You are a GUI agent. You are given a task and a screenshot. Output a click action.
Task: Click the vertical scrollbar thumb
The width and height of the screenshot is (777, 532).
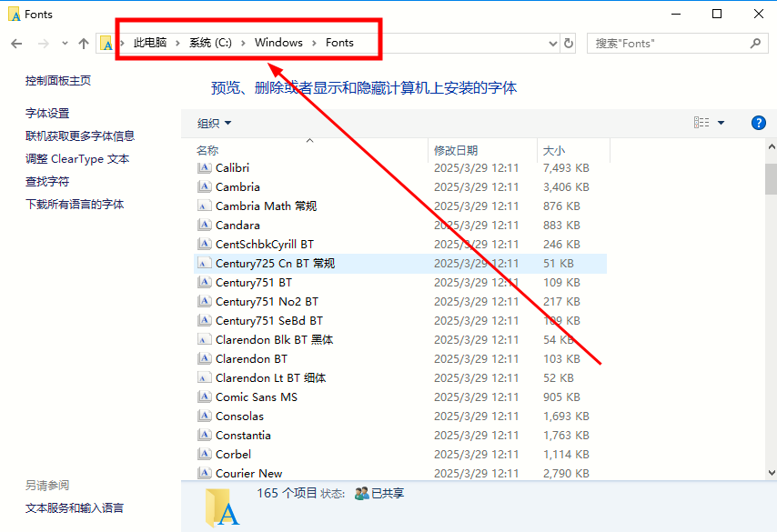coord(771,178)
